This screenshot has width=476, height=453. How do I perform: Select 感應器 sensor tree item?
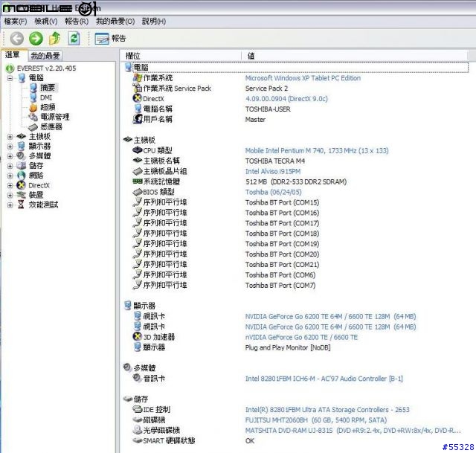click(x=51, y=126)
